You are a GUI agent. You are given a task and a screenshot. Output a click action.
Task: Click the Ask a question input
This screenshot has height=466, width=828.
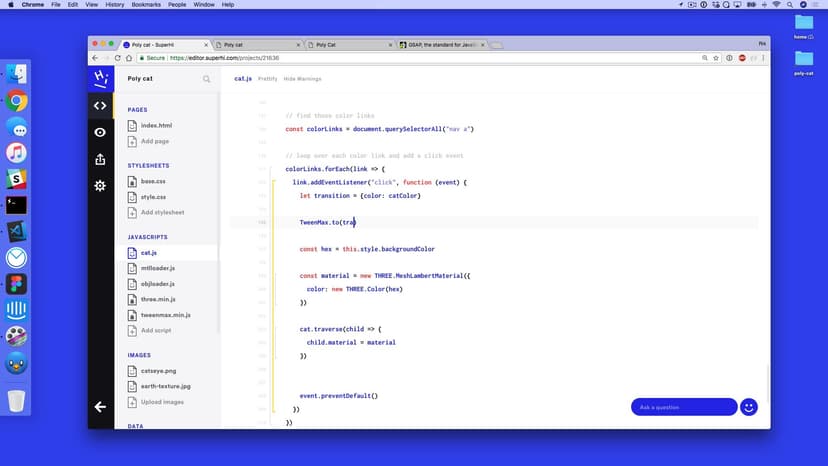683,407
